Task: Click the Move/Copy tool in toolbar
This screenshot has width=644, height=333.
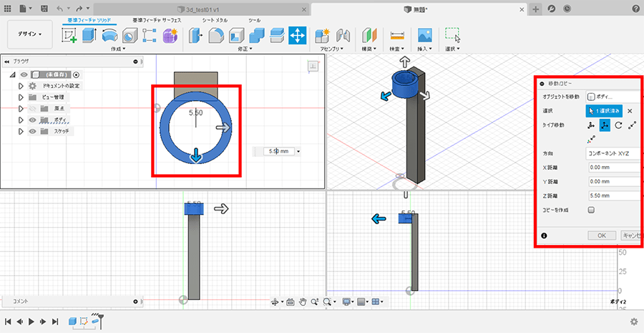Action: [x=298, y=34]
